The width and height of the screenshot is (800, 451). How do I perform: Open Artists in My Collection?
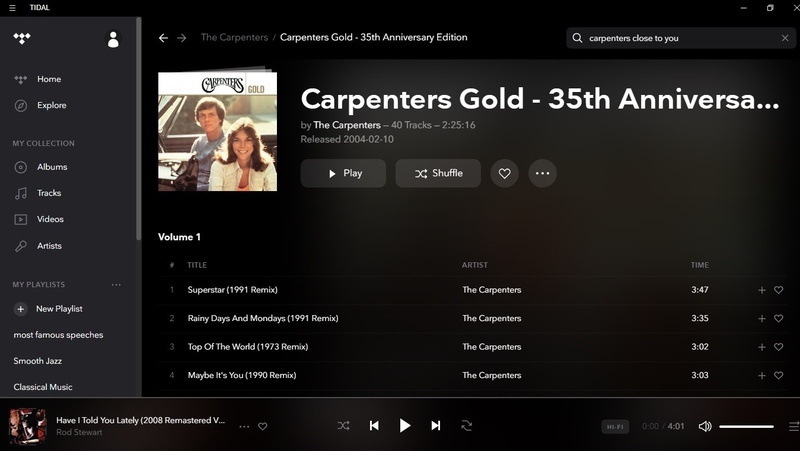[x=49, y=245]
